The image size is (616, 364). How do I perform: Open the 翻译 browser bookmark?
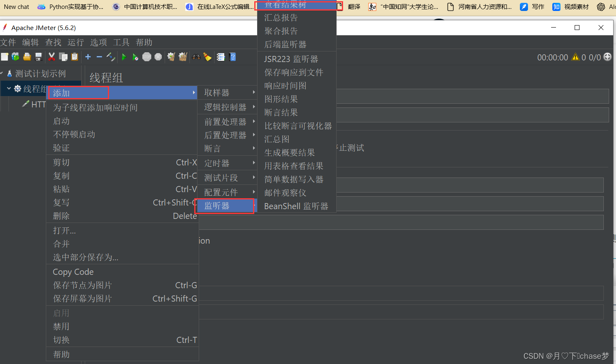pyautogui.click(x=354, y=6)
